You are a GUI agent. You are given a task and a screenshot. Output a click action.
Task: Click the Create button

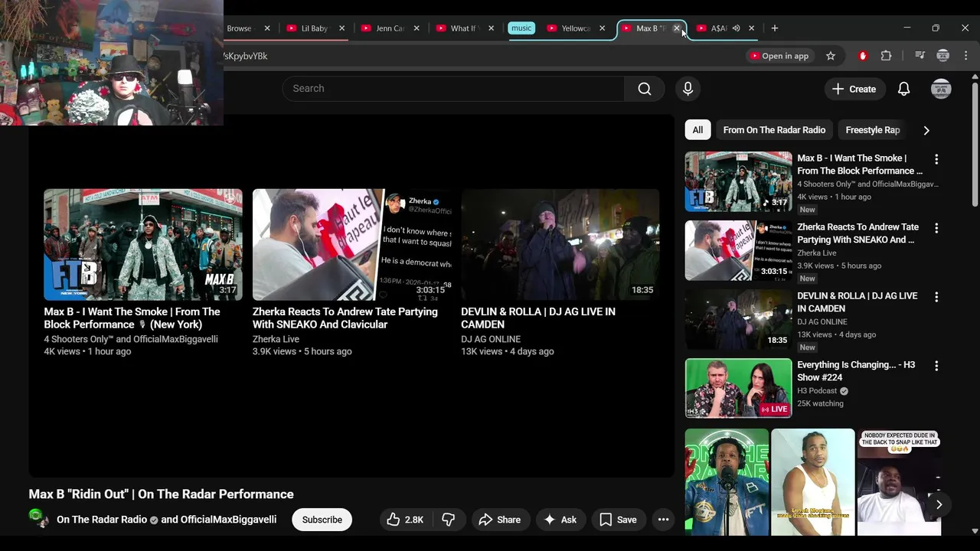point(854,89)
